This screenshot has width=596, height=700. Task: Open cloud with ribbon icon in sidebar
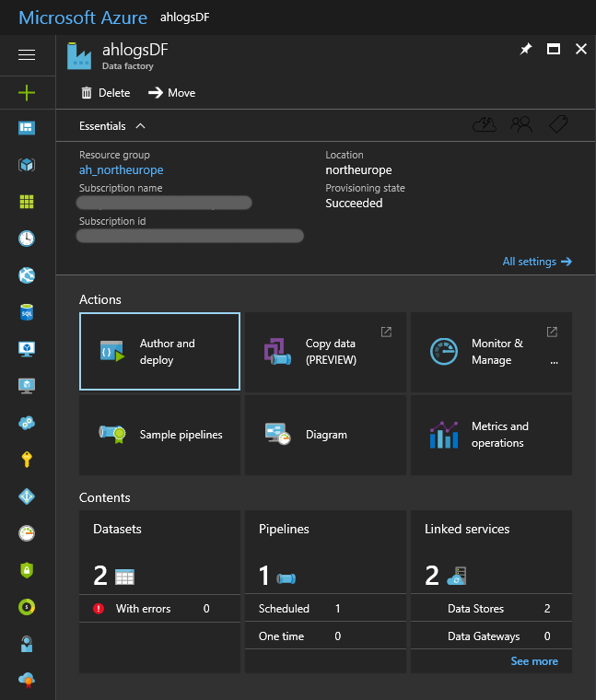(27, 680)
